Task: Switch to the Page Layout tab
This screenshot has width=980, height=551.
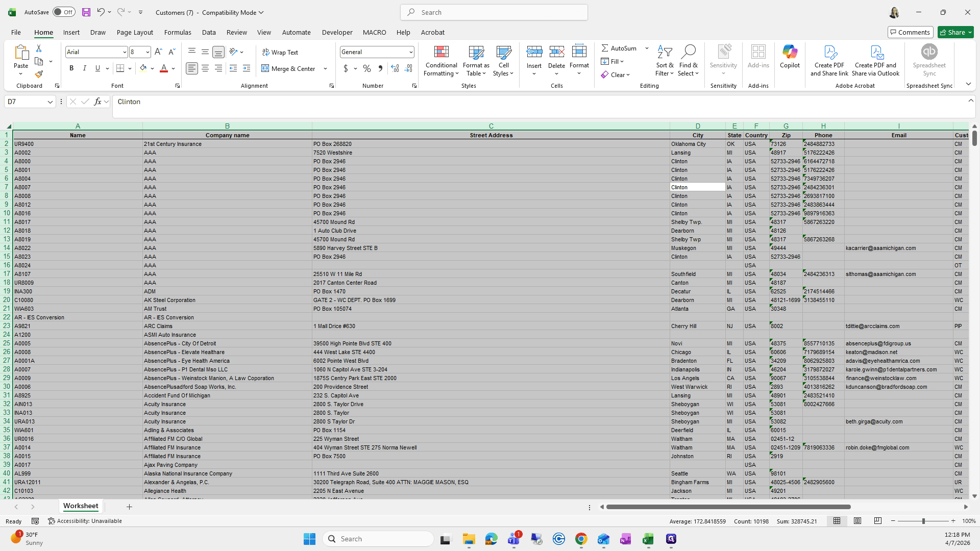Action: (x=135, y=32)
